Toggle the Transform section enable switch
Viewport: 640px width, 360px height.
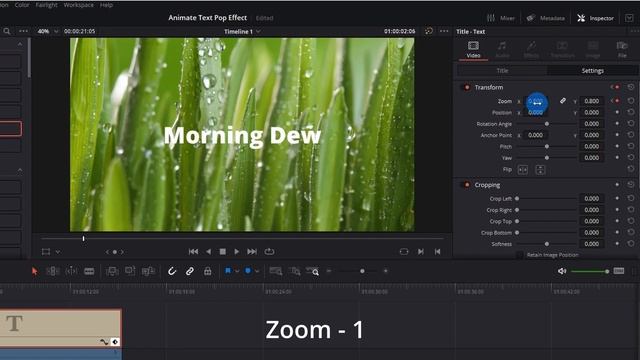[x=466, y=87]
